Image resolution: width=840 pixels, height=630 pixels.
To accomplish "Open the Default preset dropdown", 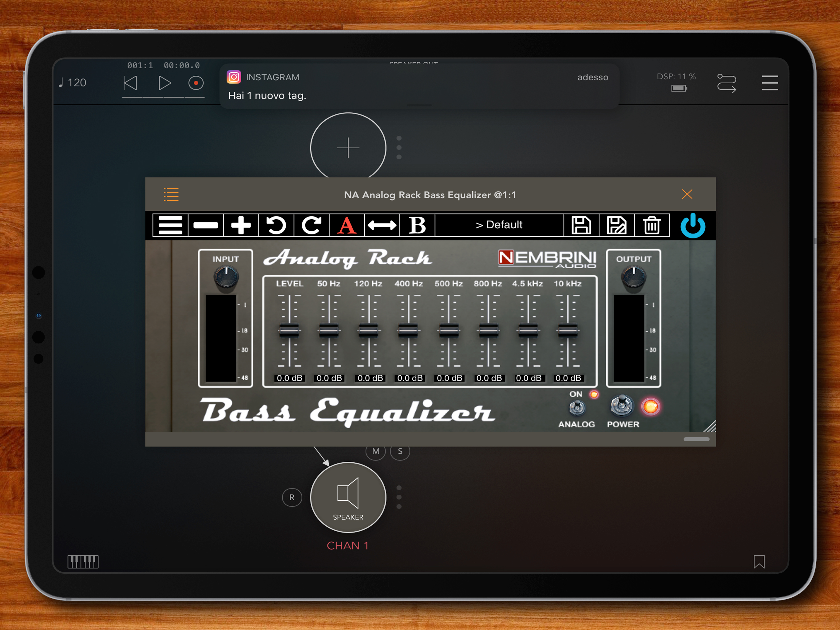I will point(499,225).
